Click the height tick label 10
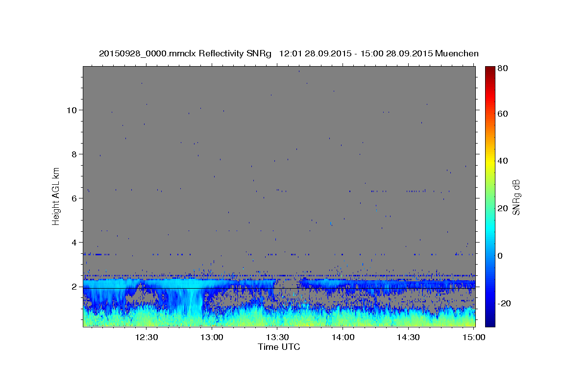588x392 pixels. (72, 110)
